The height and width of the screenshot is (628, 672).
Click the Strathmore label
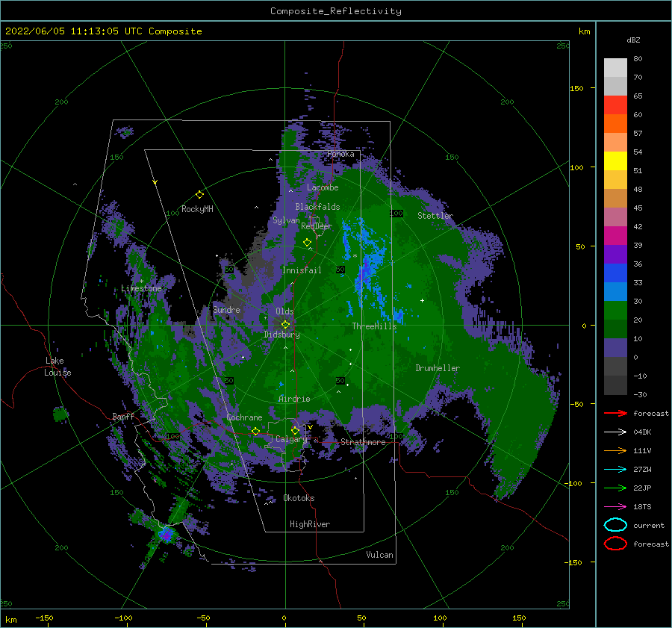(x=363, y=442)
